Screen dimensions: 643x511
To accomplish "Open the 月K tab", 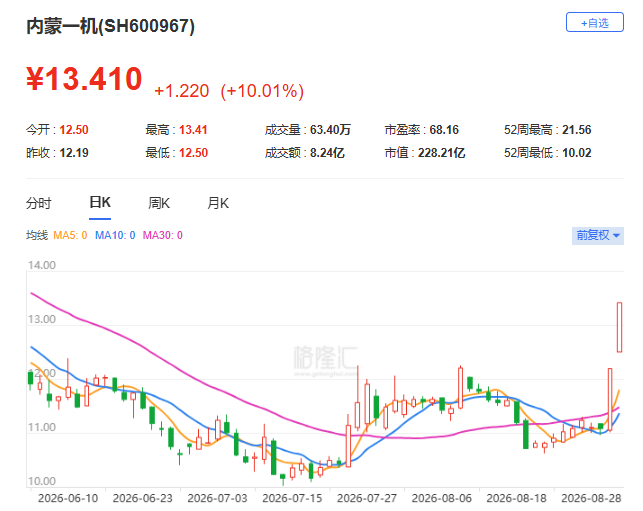I will pos(218,203).
